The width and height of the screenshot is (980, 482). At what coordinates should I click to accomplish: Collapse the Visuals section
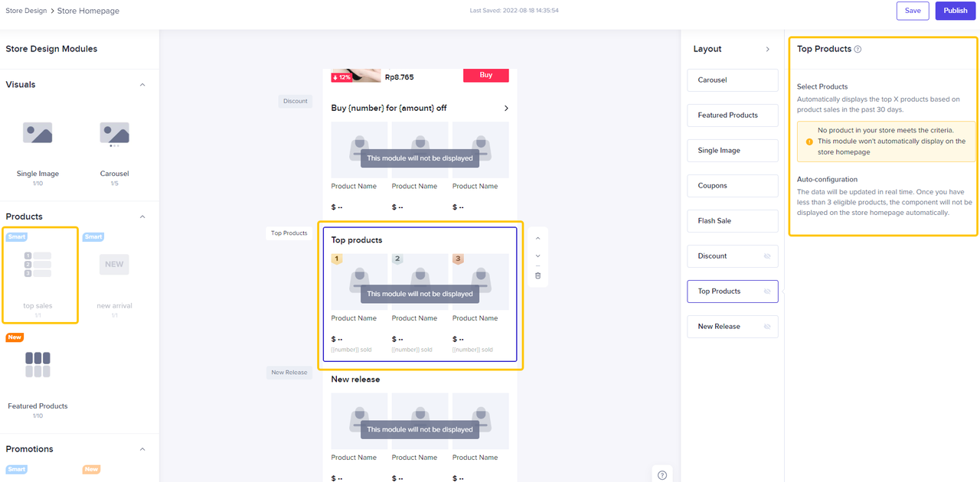click(142, 85)
